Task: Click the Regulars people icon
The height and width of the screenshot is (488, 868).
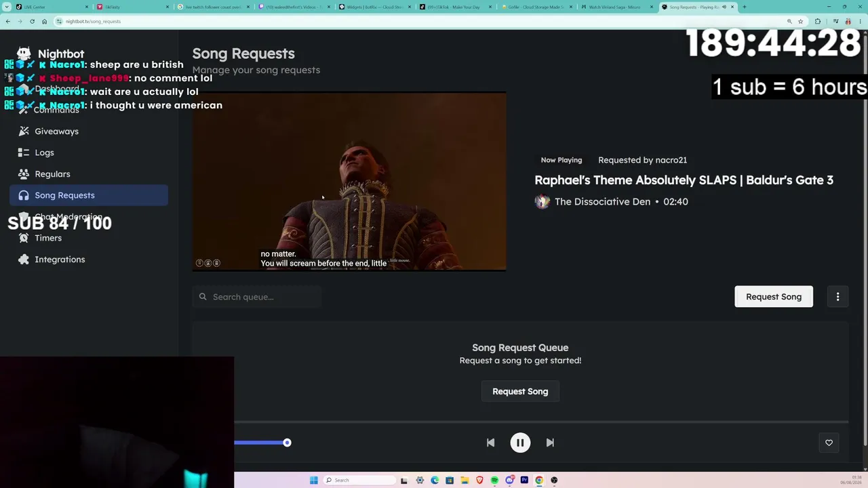Action: [x=24, y=174]
